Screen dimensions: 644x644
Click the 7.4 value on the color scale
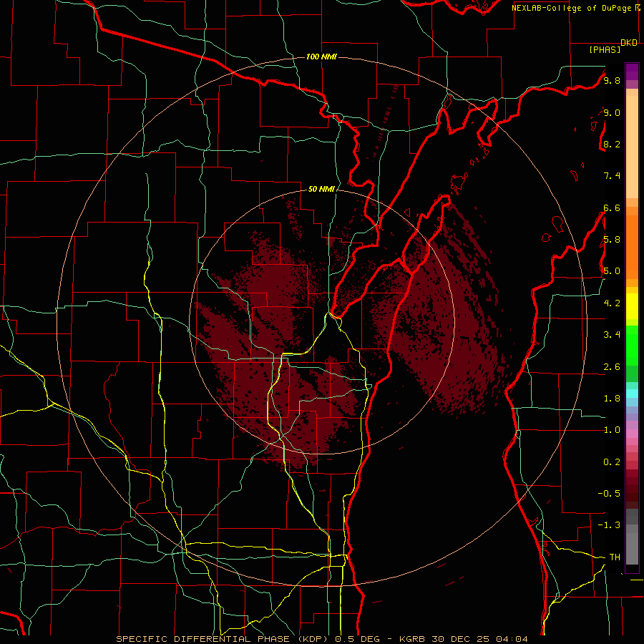tap(612, 176)
